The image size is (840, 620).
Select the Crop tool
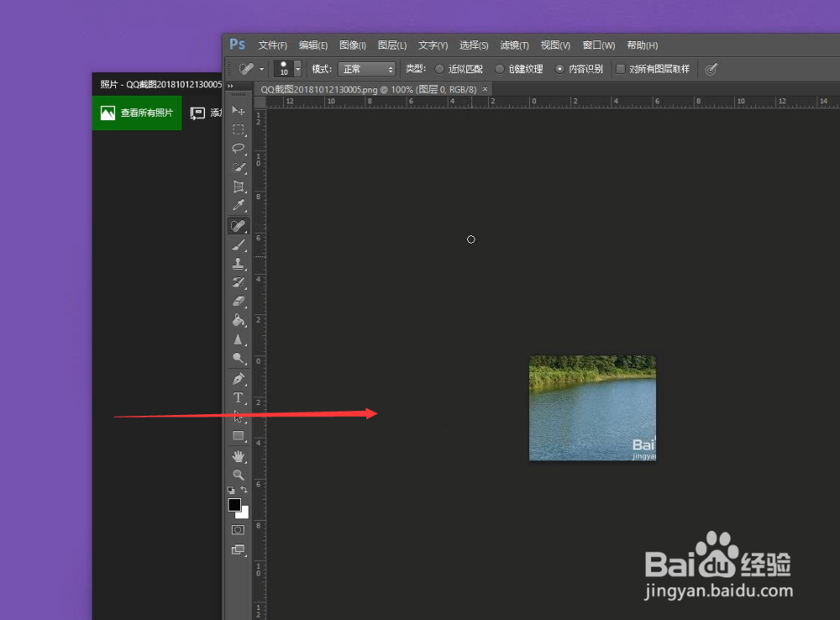(239, 187)
